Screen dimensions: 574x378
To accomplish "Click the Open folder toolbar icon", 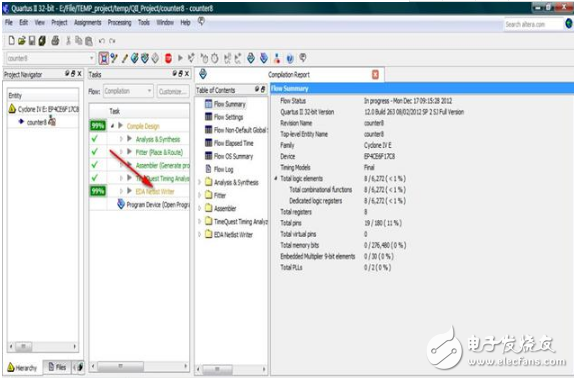I will (x=22, y=40).
